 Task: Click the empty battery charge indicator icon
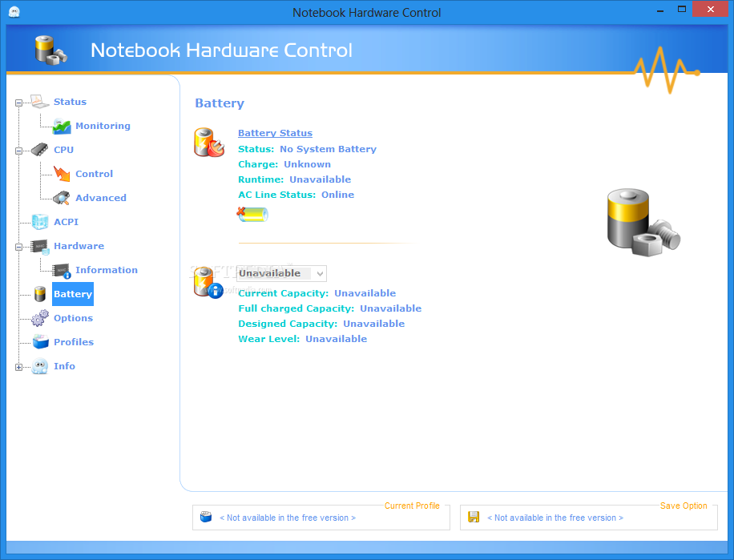252,214
